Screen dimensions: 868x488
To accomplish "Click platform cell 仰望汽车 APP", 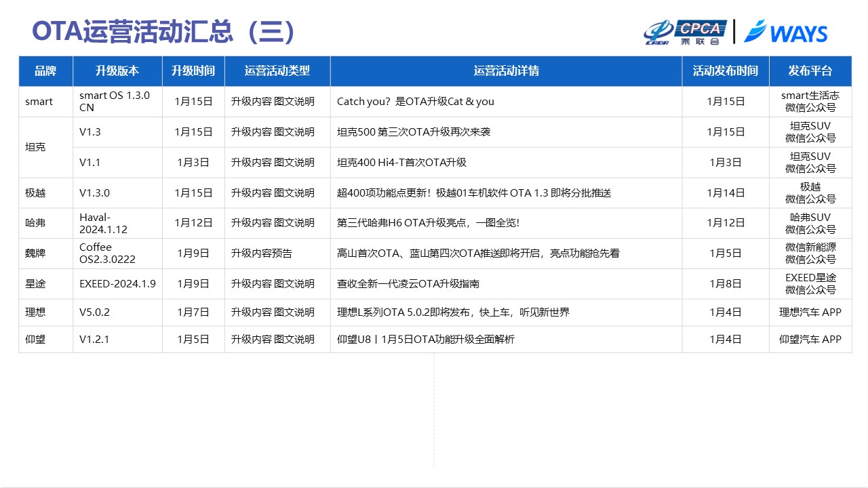I will click(810, 340).
